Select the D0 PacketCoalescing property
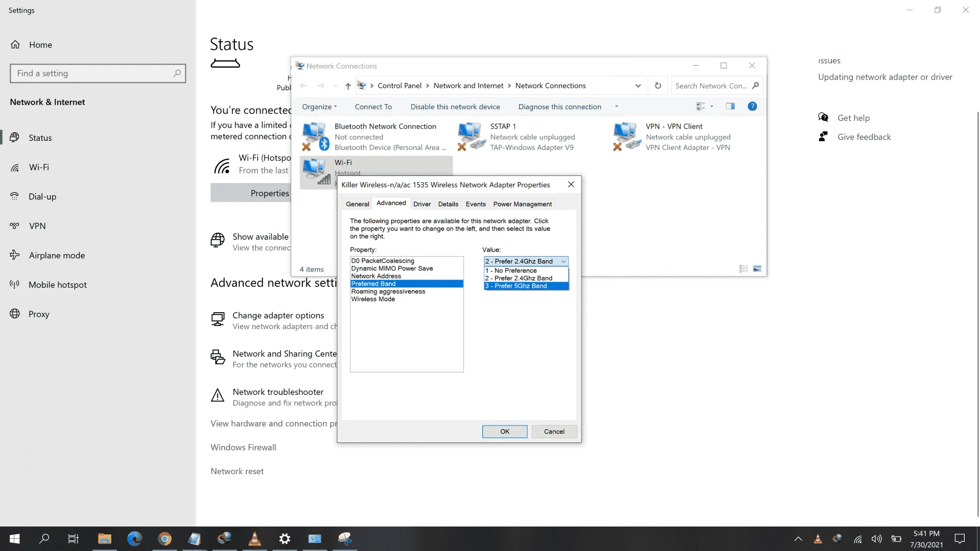The image size is (980, 551). tap(407, 261)
